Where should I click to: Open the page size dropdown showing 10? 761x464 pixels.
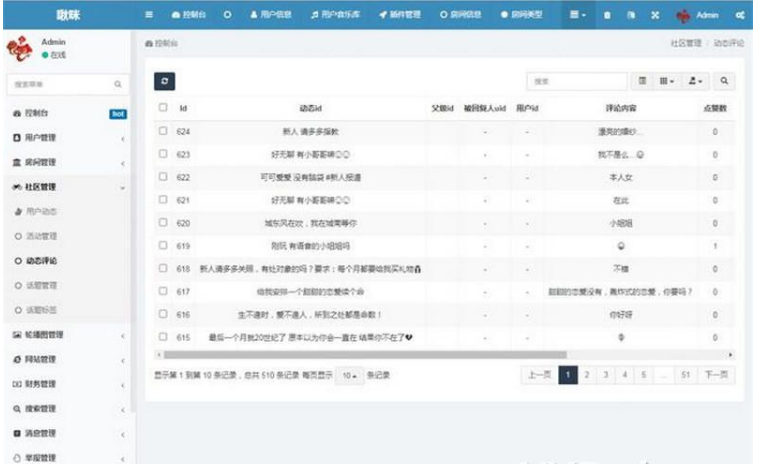pyautogui.click(x=347, y=375)
